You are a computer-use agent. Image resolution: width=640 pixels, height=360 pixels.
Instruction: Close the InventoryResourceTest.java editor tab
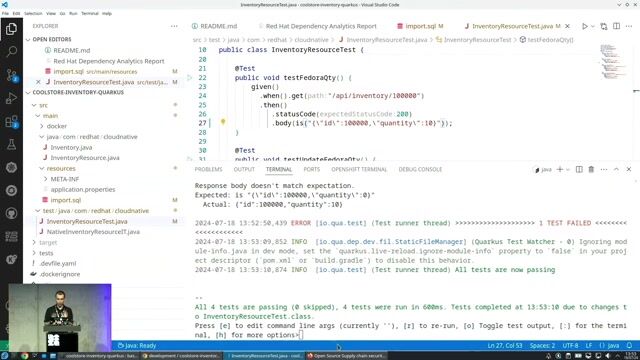pyautogui.click(x=567, y=26)
